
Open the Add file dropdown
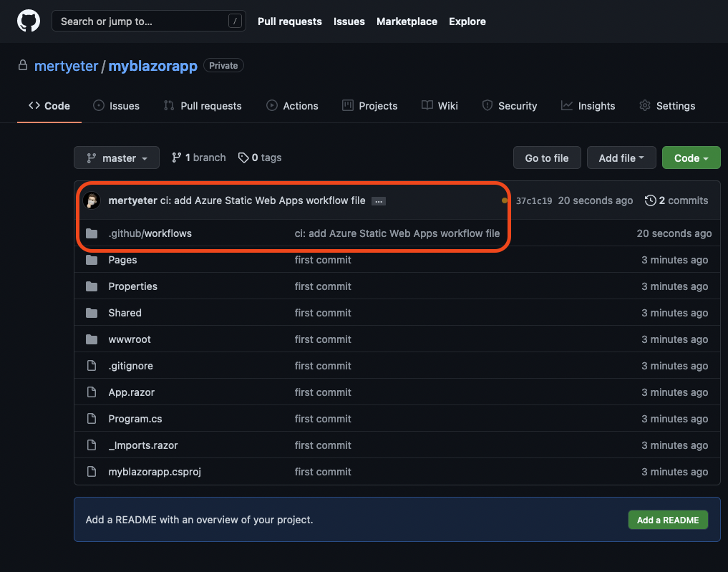click(621, 158)
